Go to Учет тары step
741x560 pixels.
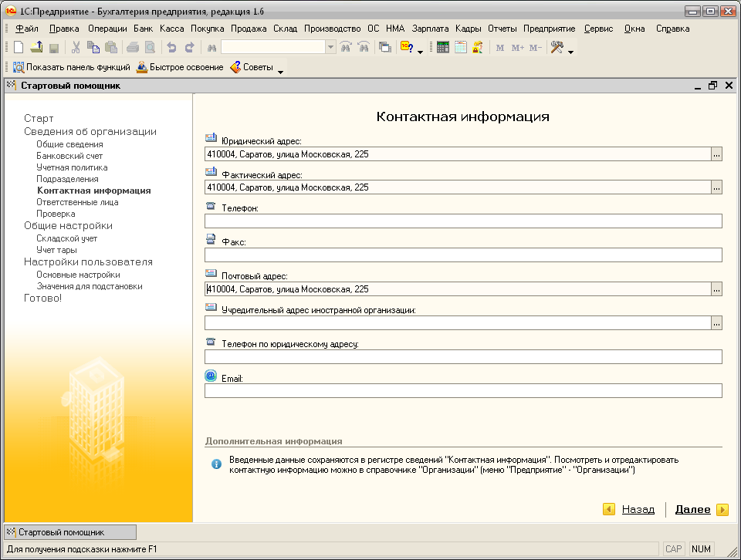click(x=56, y=250)
